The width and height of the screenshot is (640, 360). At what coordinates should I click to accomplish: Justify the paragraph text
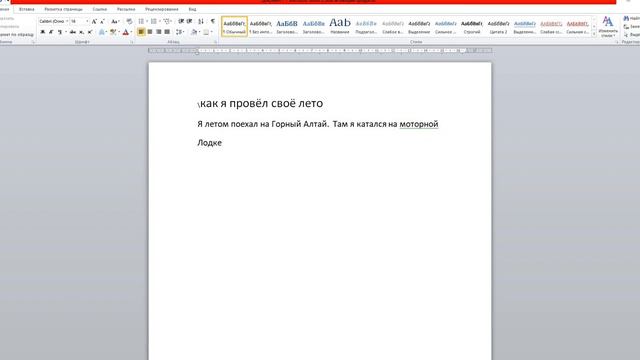click(x=167, y=32)
